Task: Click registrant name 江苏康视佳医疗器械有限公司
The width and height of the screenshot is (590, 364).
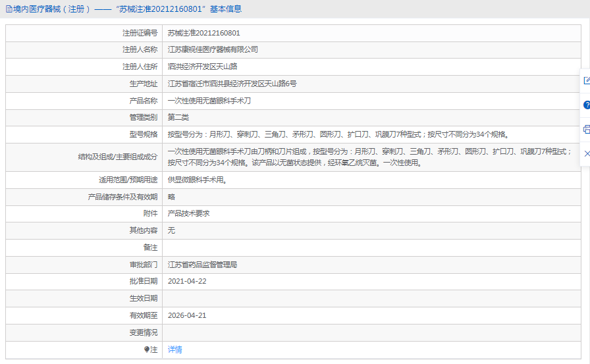Action: coord(213,49)
